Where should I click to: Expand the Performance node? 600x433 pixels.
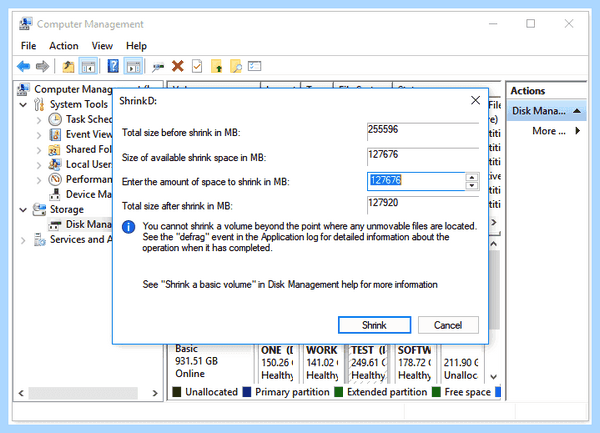(x=39, y=180)
